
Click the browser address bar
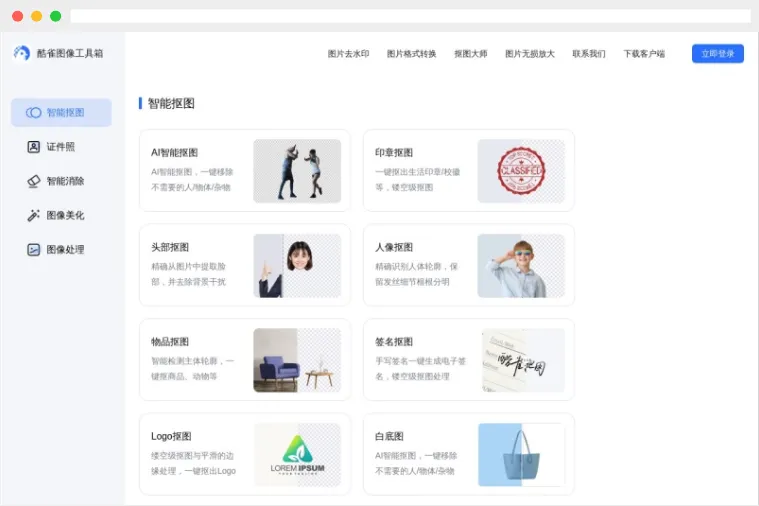click(410, 16)
